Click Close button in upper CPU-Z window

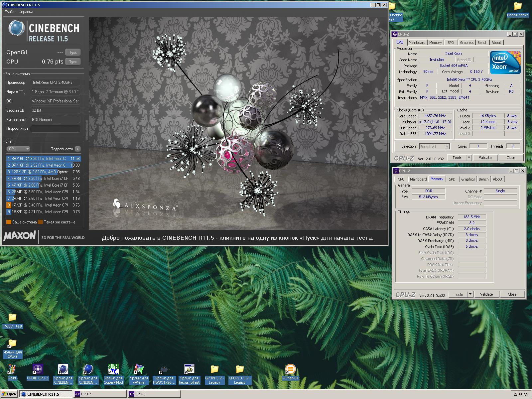pos(511,158)
